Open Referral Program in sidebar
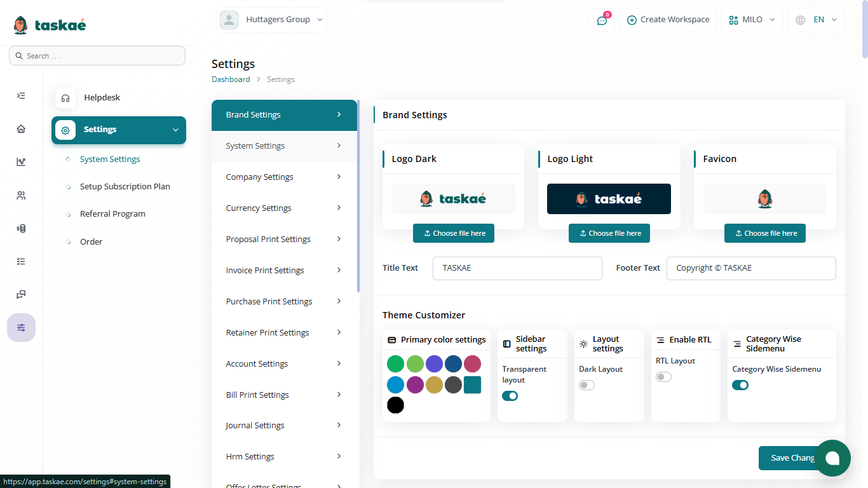Image resolution: width=868 pixels, height=488 pixels. 112,214
